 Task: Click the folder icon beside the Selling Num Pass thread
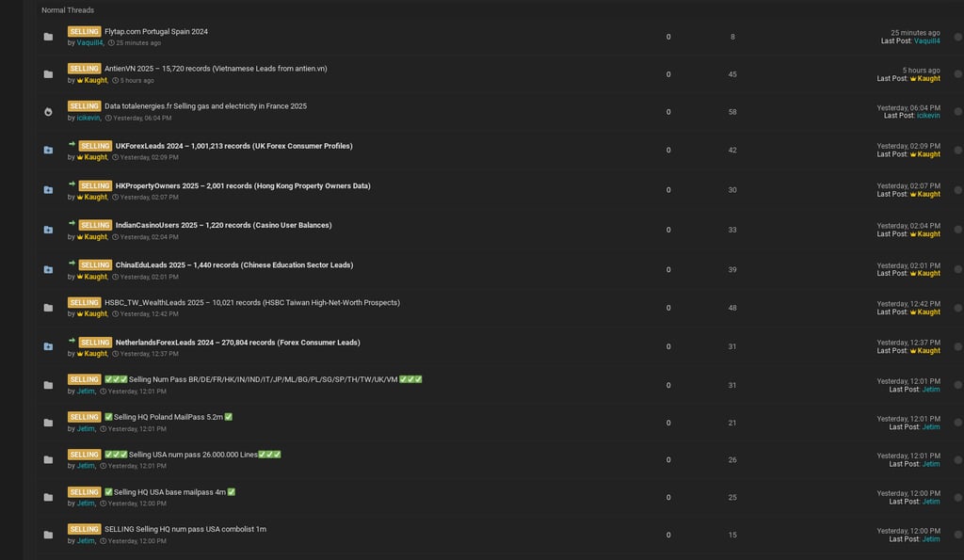click(48, 386)
